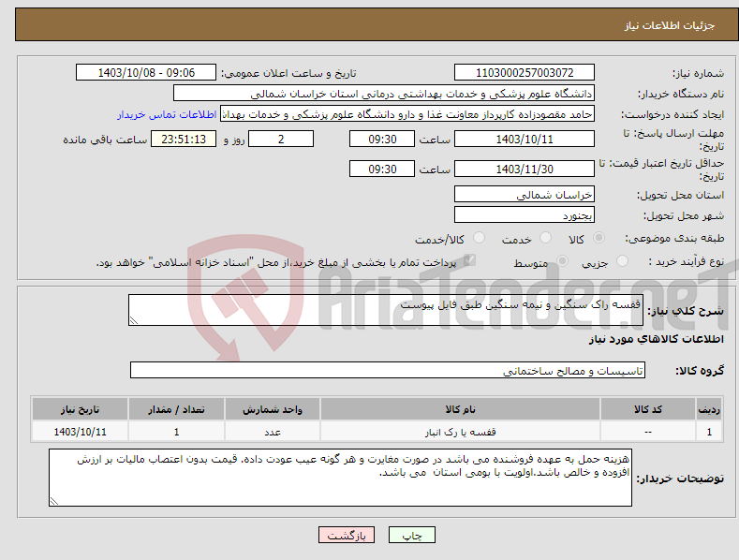Click the response deadline date 1403/10/11 field

tap(525, 139)
